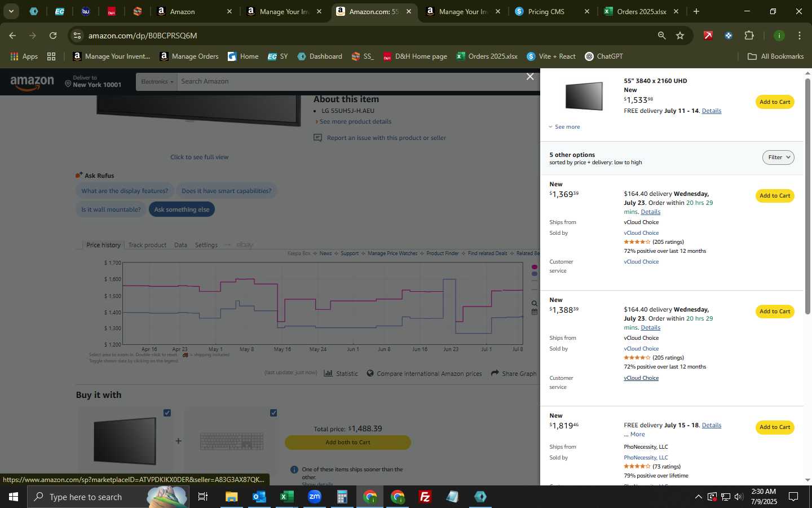Open the ChatGPT bookmark
Image resolution: width=812 pixels, height=508 pixels.
(604, 56)
